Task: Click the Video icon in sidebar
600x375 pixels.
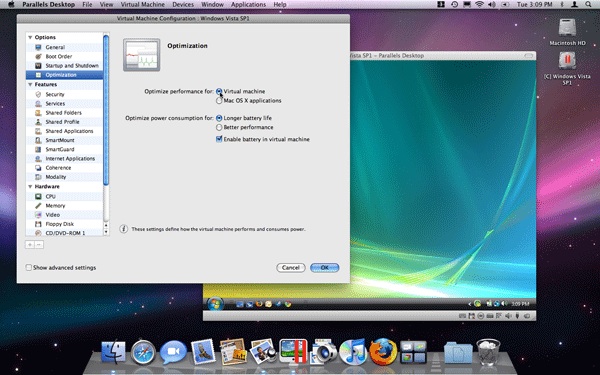Action: click(x=38, y=215)
